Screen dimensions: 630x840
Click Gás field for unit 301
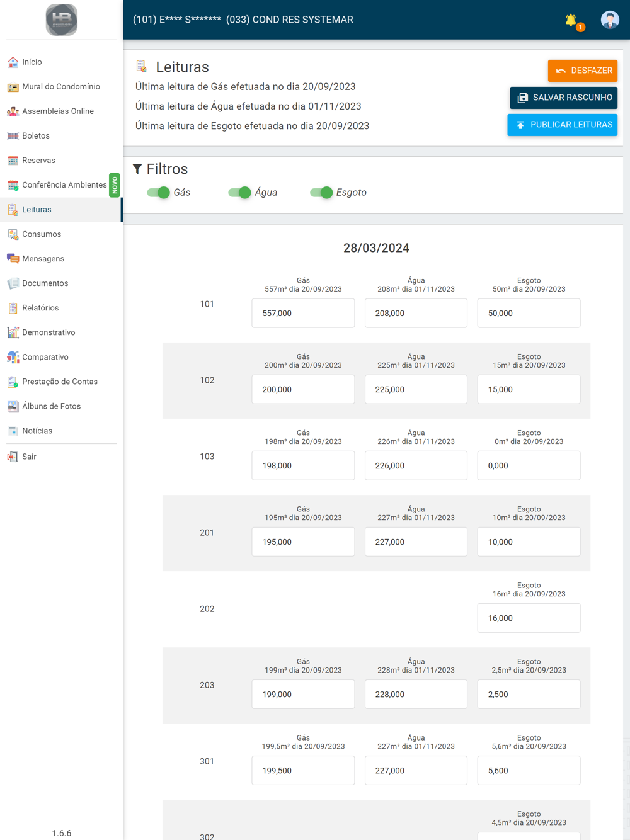coord(303,770)
